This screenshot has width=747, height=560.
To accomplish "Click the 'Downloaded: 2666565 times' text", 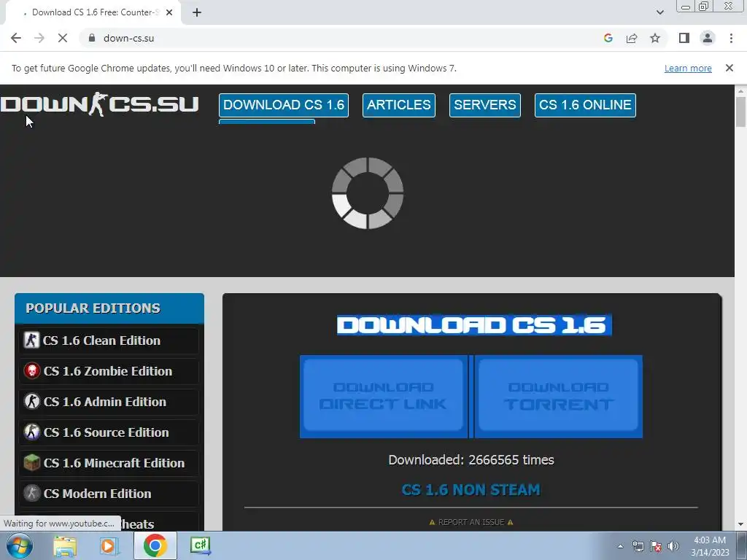I will [x=471, y=460].
